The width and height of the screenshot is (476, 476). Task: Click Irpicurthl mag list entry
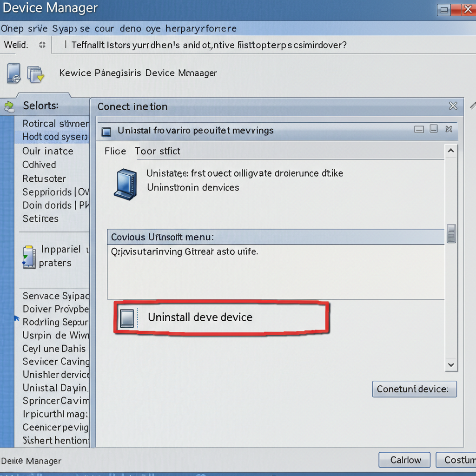tap(55, 414)
